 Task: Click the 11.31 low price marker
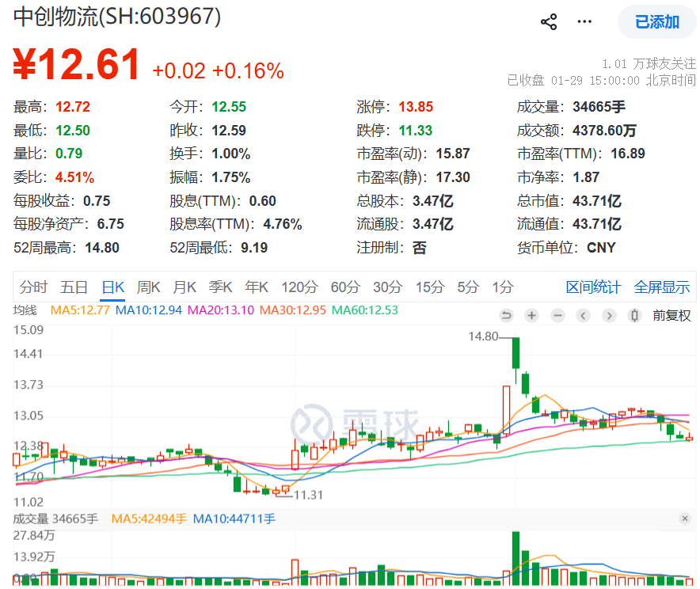point(308,495)
